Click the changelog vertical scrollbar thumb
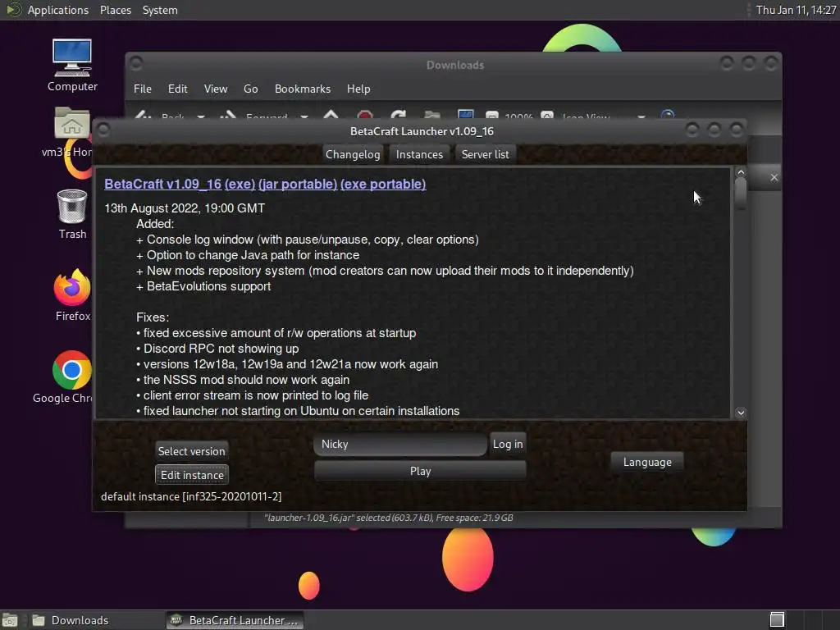Screen dimensions: 840x630 coord(741,194)
